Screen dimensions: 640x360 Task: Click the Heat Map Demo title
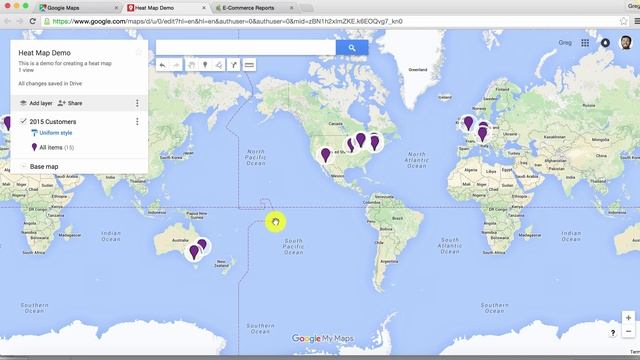(x=44, y=53)
